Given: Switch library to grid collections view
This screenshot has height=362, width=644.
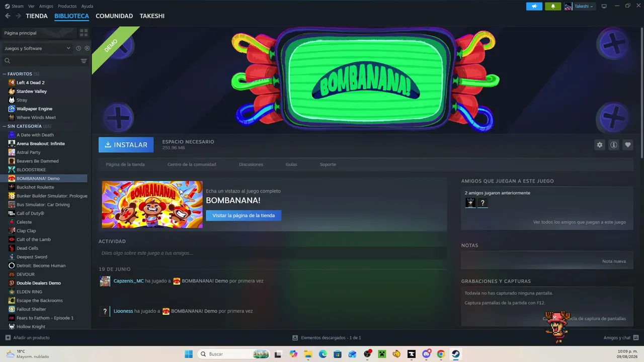Looking at the screenshot, I should pos(84,33).
